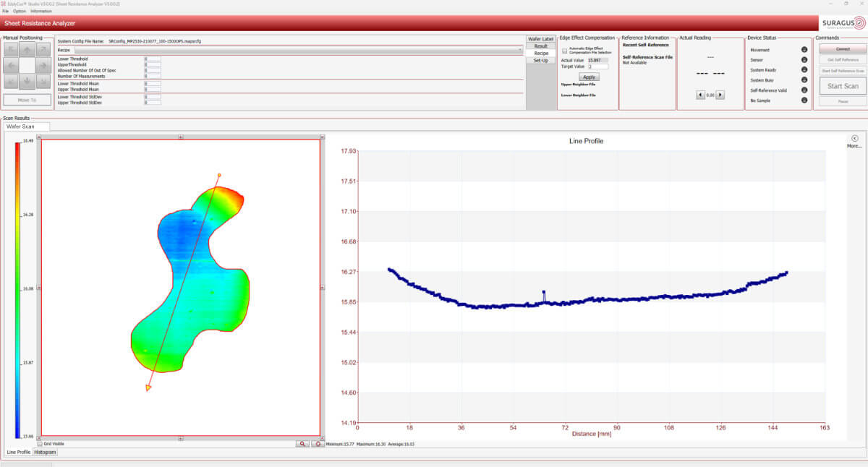This screenshot has height=467, width=868.
Task: Enable Automatic Edge Effect Compensation checkbox
Action: 565,51
